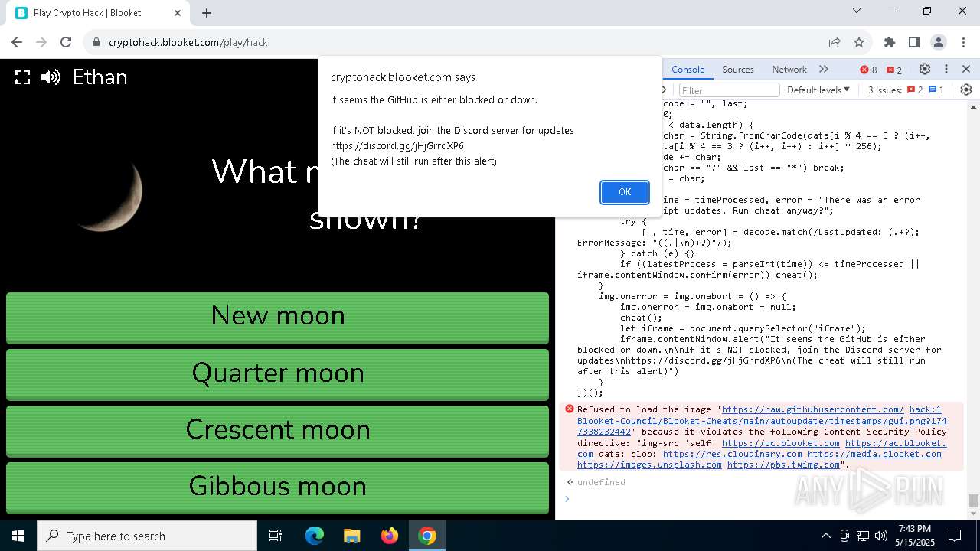Pick the Crescent moon answer
The image size is (980, 551).
pos(277,430)
